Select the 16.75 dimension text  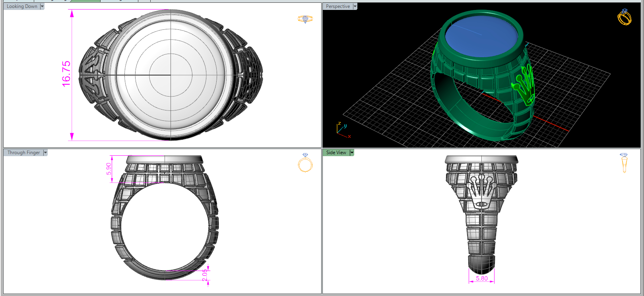click(x=66, y=74)
